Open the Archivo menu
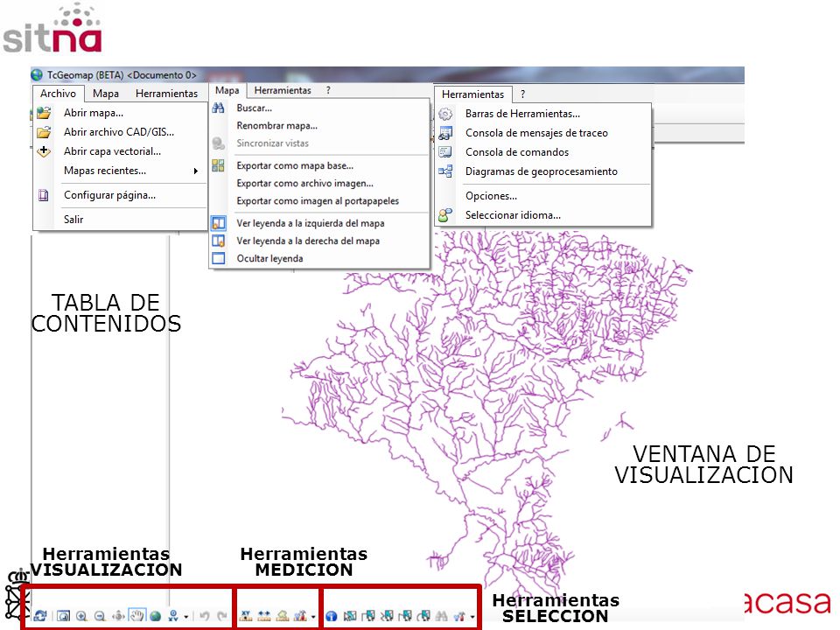The width and height of the screenshot is (840, 630). [x=58, y=94]
